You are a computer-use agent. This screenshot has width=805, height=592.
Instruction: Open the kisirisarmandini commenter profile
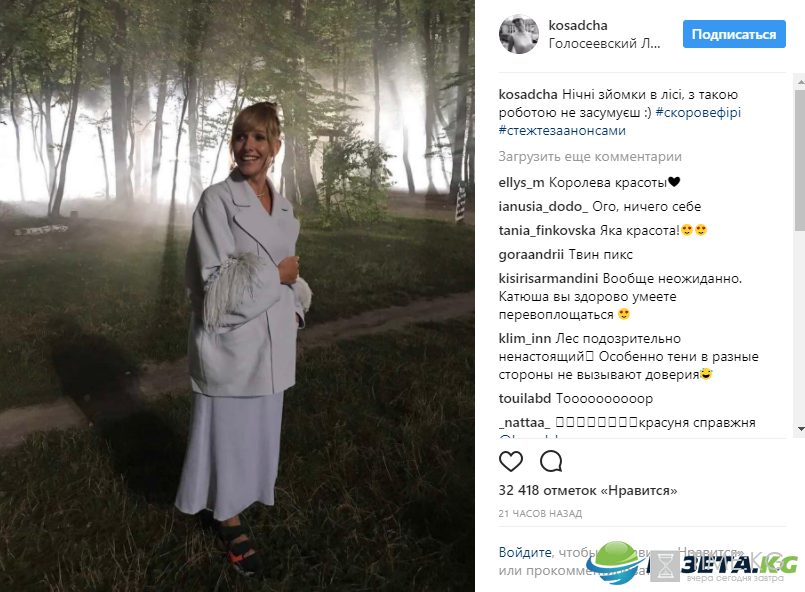click(548, 278)
